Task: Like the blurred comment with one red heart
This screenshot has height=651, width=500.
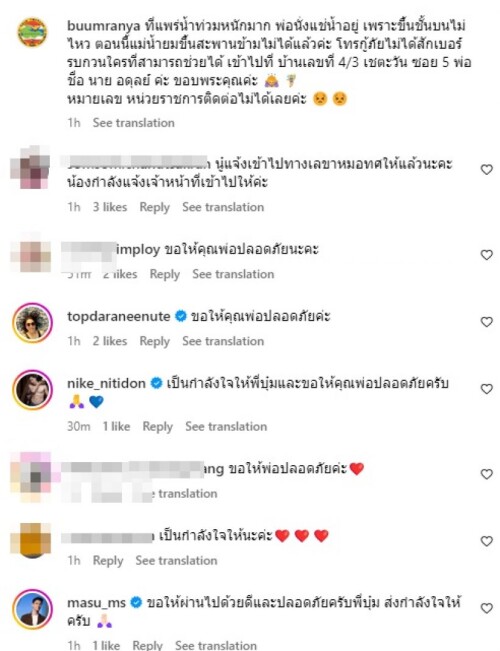Action: click(486, 474)
